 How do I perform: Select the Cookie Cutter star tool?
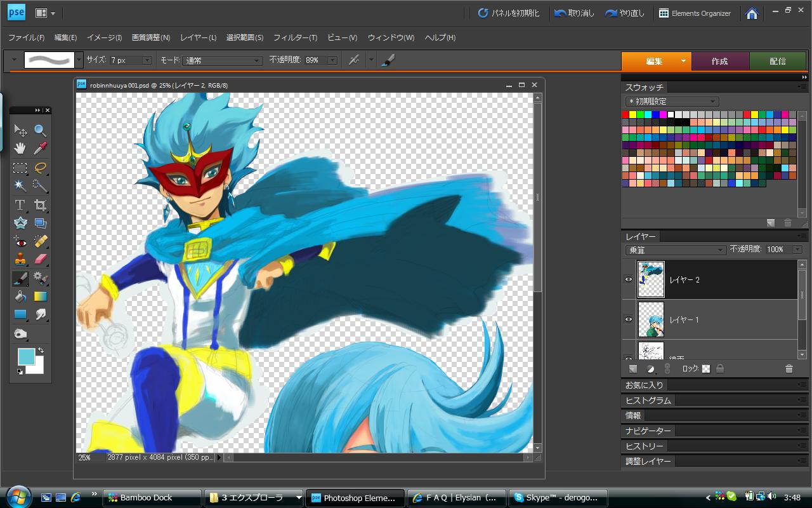[20, 223]
